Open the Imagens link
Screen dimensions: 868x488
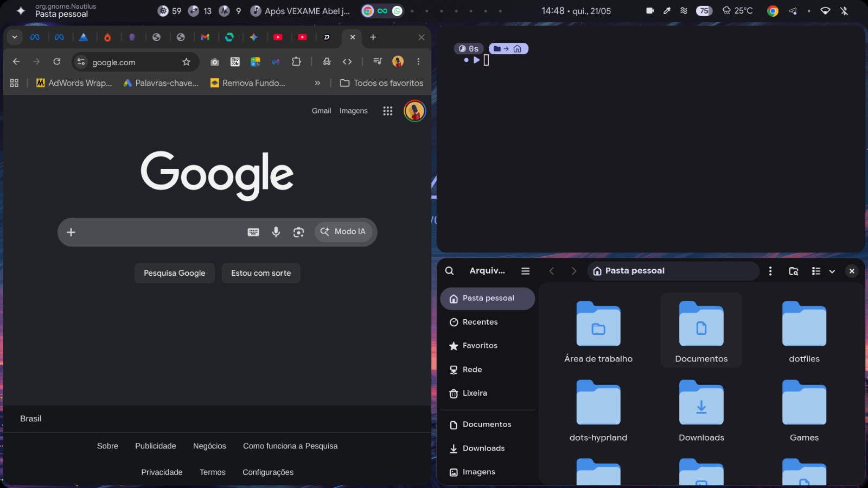click(x=354, y=111)
